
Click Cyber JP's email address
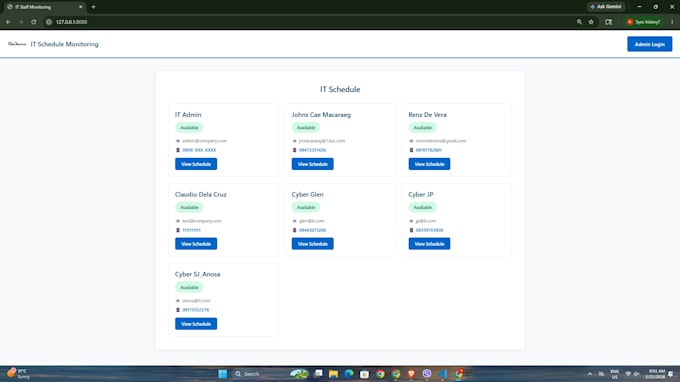pyautogui.click(x=426, y=221)
